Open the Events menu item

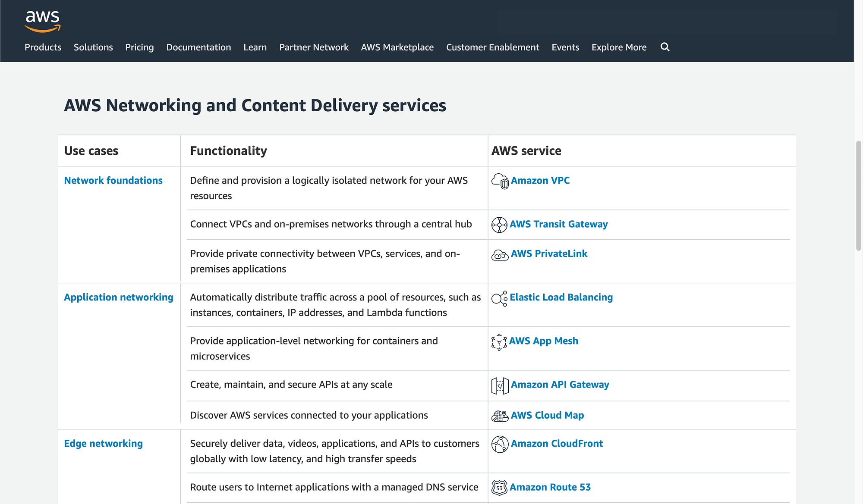click(565, 47)
